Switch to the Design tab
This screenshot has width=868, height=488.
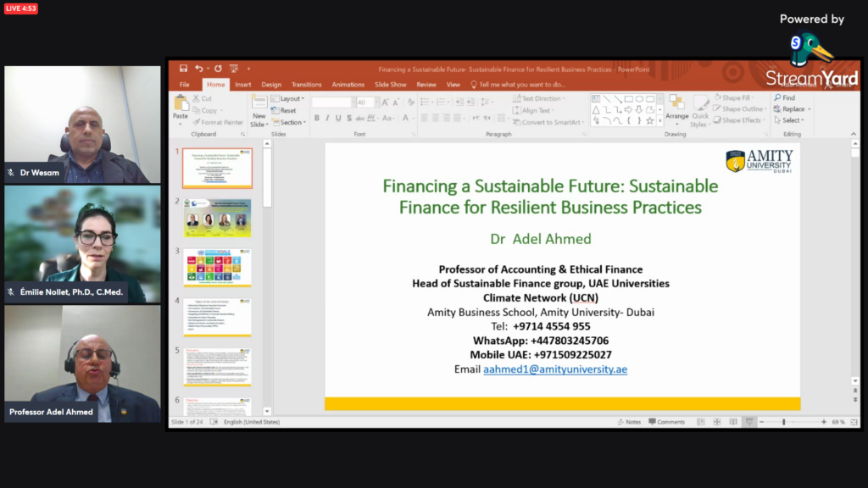pyautogui.click(x=271, y=85)
